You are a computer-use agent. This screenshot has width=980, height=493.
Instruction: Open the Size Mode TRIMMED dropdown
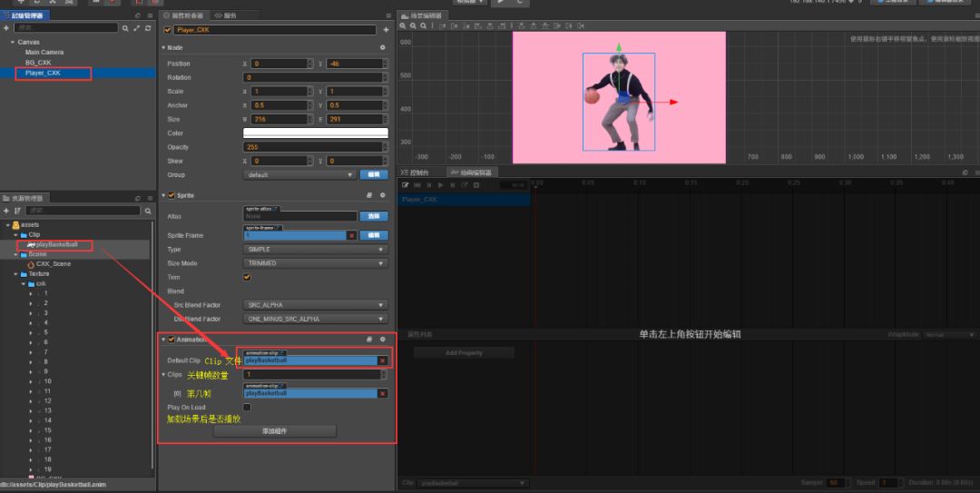tap(315, 263)
